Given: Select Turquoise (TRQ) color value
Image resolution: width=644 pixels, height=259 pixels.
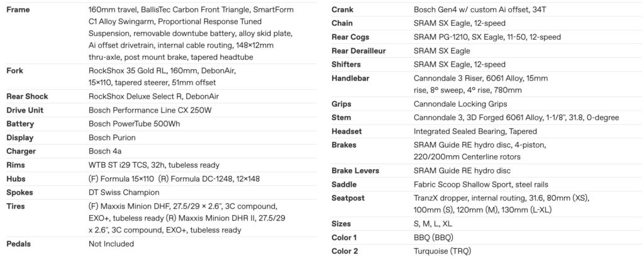Looking at the screenshot, I should point(442,251).
